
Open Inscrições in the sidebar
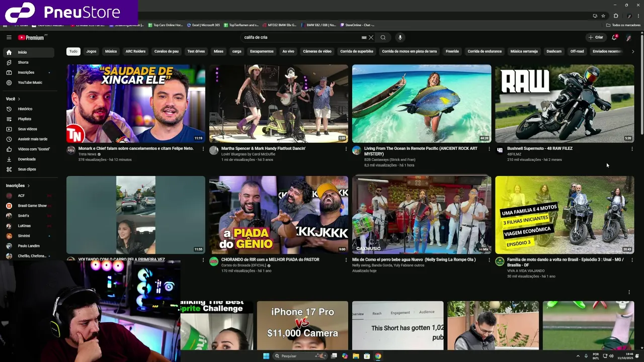29,72
